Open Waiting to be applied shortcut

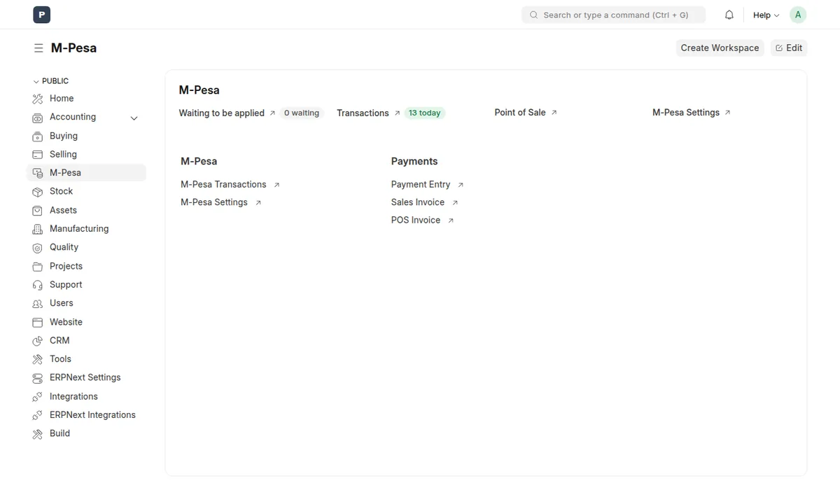(x=221, y=113)
